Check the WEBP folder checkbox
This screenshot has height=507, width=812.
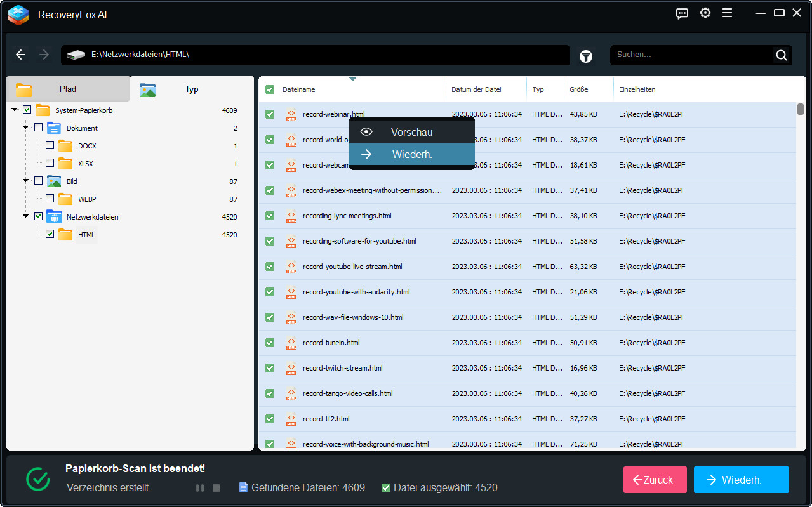(x=50, y=199)
